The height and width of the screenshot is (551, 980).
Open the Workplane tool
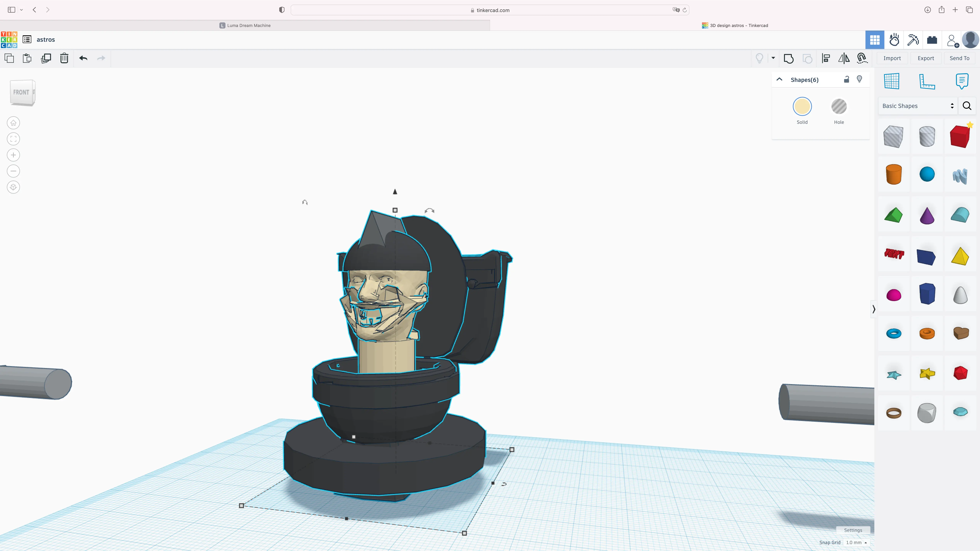click(891, 81)
